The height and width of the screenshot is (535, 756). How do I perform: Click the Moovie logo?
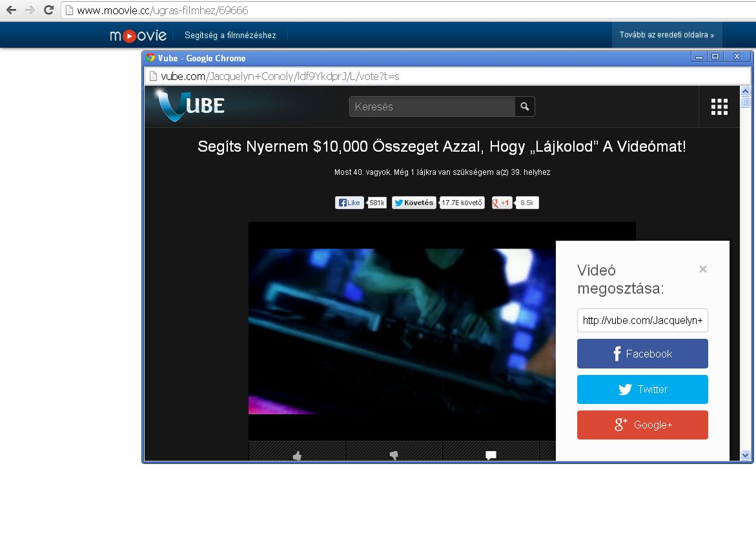pos(138,35)
